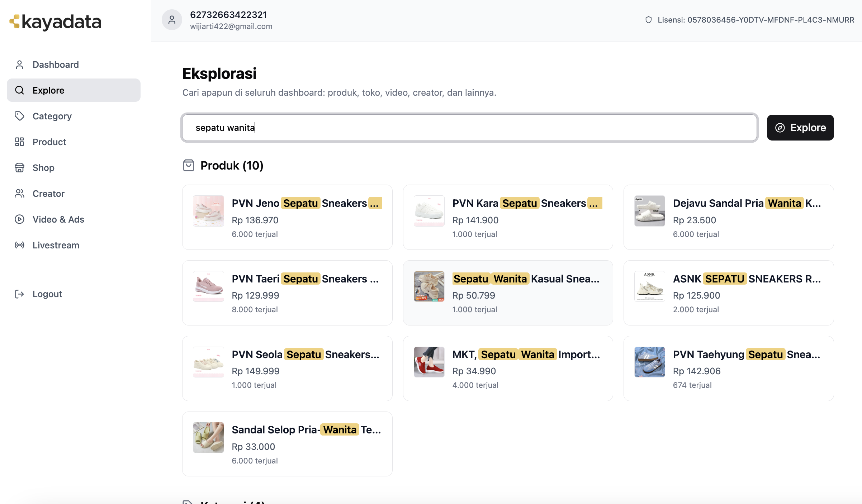Open Video & Ads page
This screenshot has height=504, width=862.
point(58,219)
